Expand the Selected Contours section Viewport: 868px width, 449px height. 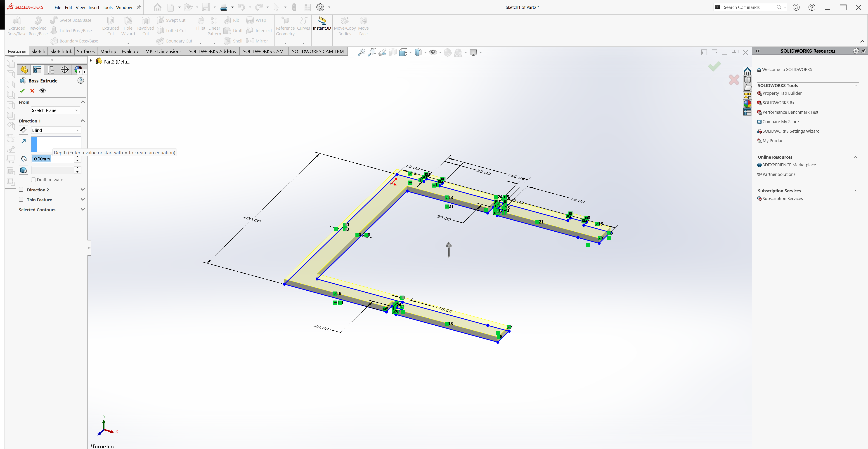83,209
